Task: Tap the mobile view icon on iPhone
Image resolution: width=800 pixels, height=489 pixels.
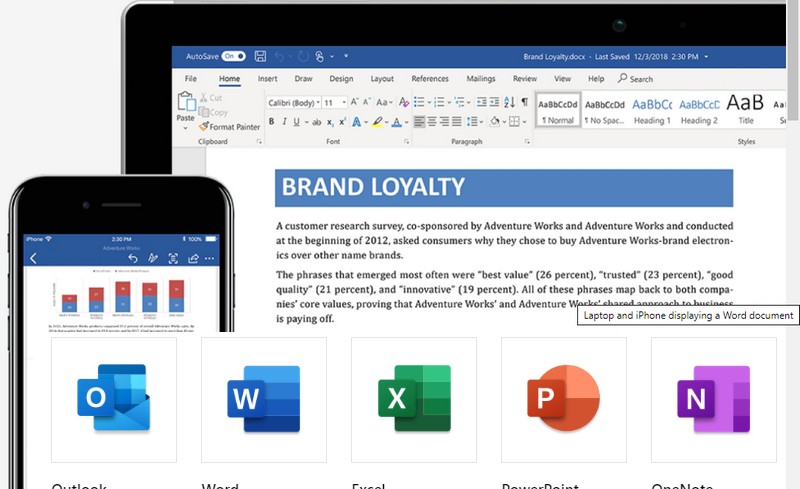Action: (173, 258)
